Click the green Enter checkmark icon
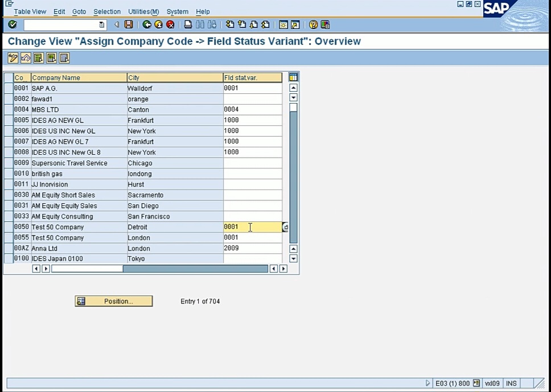 [x=13, y=24]
